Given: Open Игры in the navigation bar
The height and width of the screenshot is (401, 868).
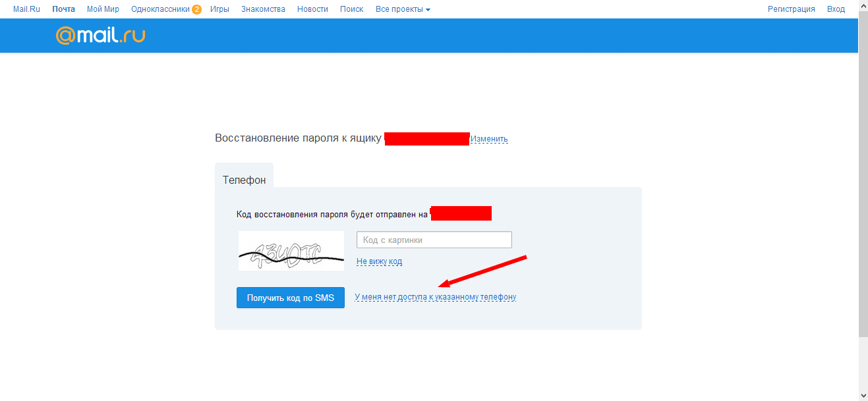Looking at the screenshot, I should (x=219, y=9).
